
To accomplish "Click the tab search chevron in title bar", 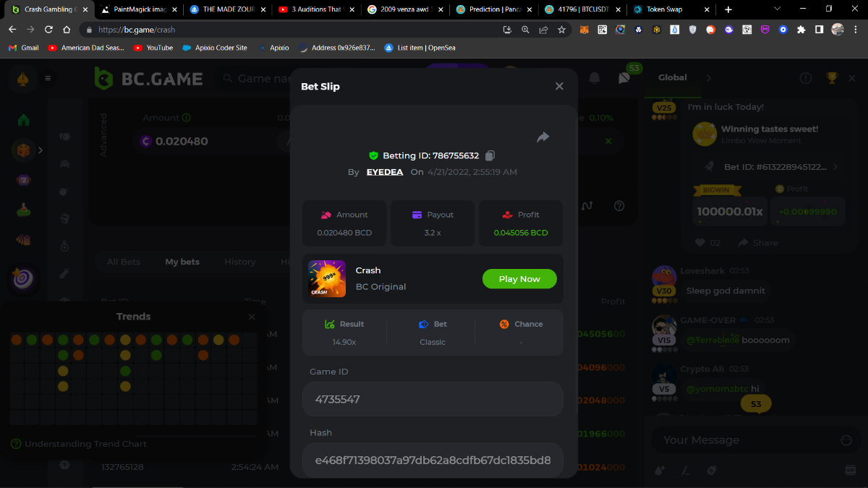I will pos(777,9).
